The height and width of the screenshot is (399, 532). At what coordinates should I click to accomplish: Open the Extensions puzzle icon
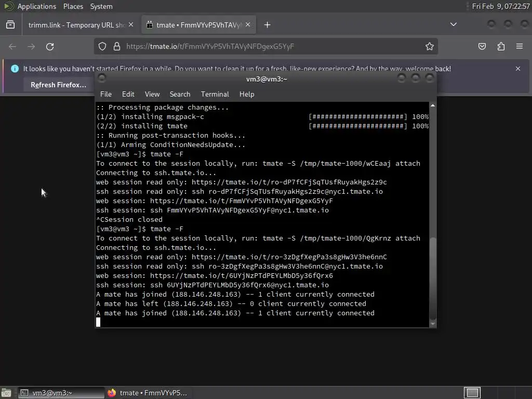click(501, 46)
